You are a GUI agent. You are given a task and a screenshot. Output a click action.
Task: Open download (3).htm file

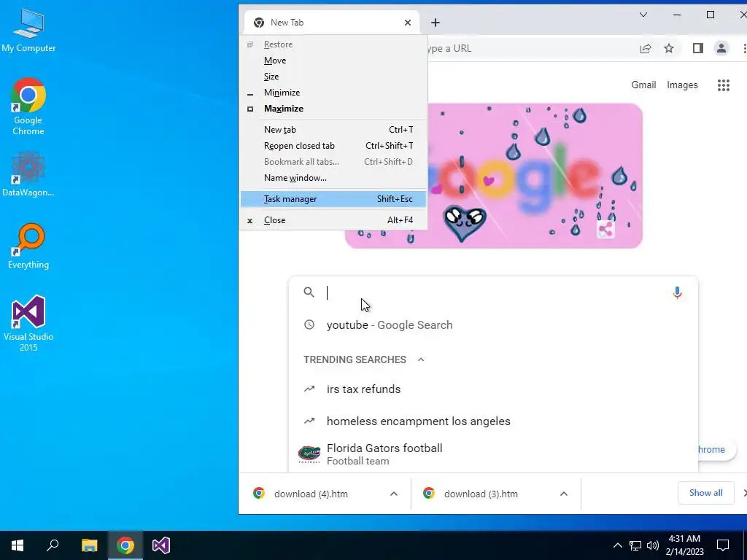(481, 494)
